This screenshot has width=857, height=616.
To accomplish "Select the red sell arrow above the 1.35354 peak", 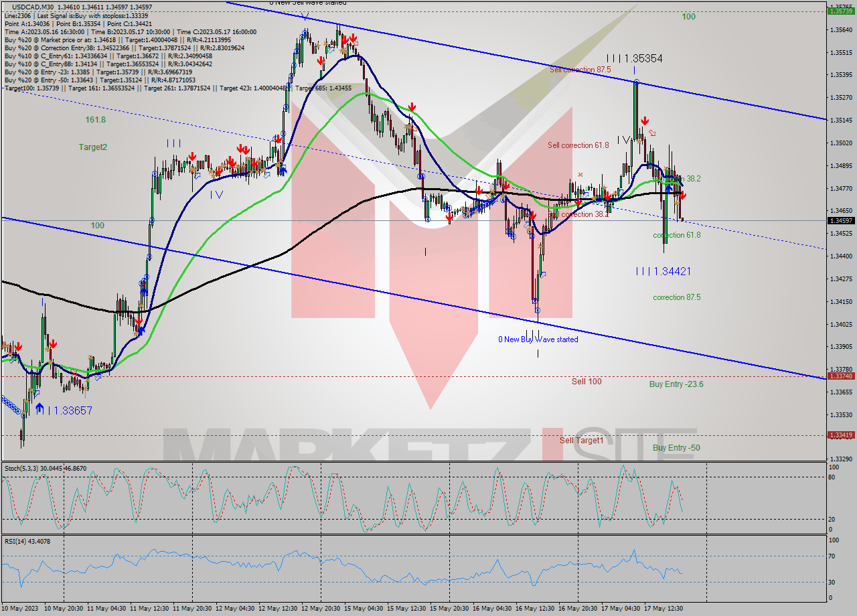I will [x=645, y=121].
